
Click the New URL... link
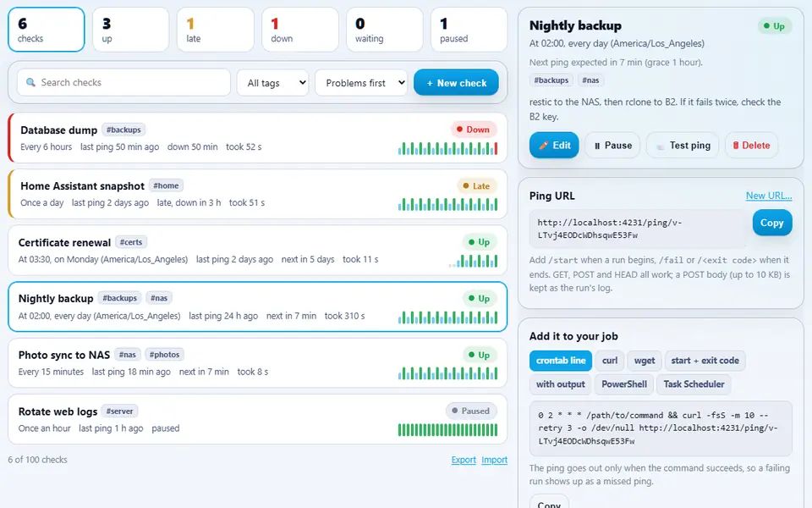point(769,196)
